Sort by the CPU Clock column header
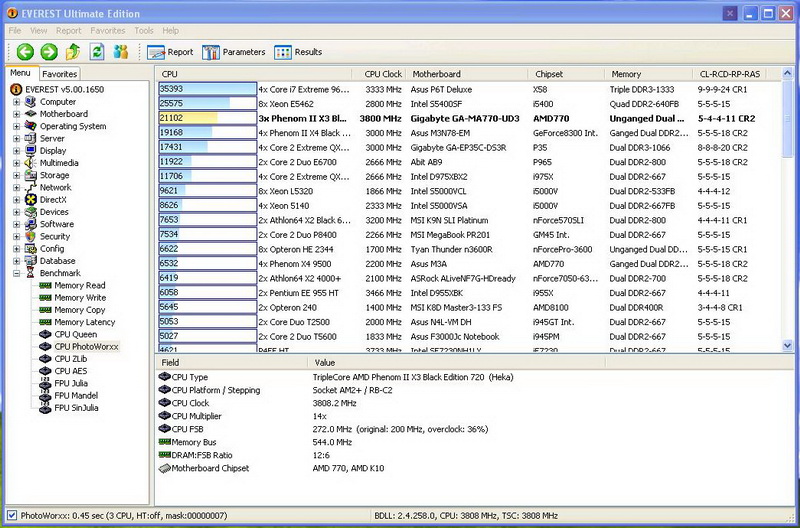Screen dimensions: 800x528 pos(379,74)
